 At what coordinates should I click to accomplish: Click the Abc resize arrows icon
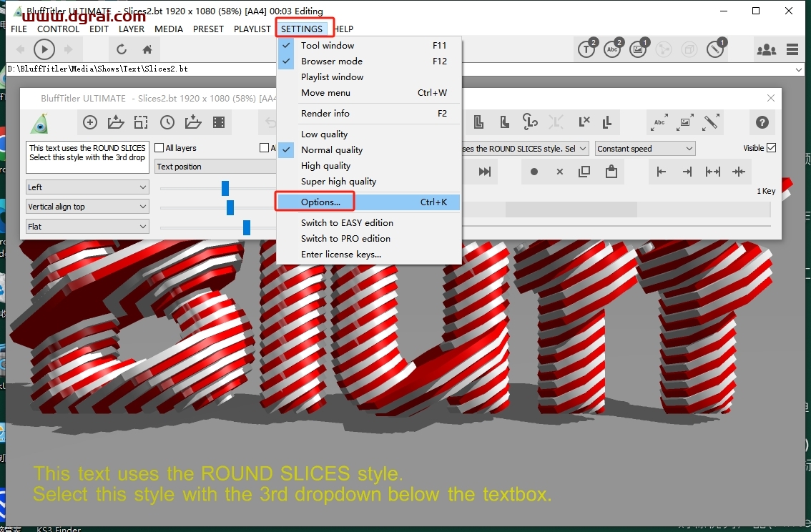pyautogui.click(x=659, y=122)
